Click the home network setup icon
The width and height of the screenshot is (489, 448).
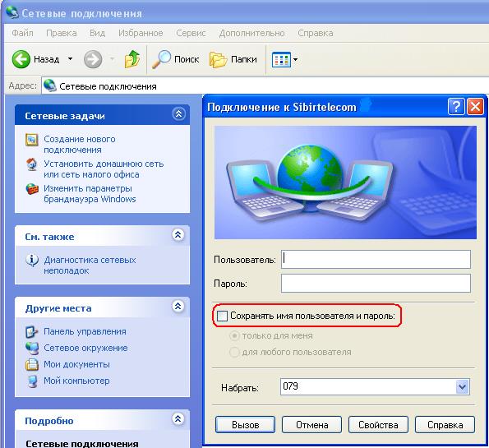pos(32,164)
